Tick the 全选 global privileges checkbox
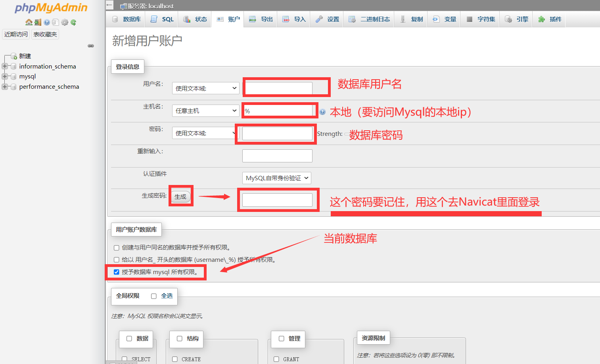Screen dimensions: 600x364 pos(154,296)
